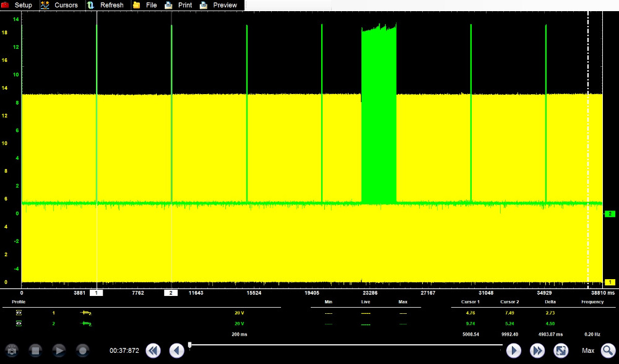Click channel 1 cursor 1 value 4.76
619x364 pixels.
(470, 313)
